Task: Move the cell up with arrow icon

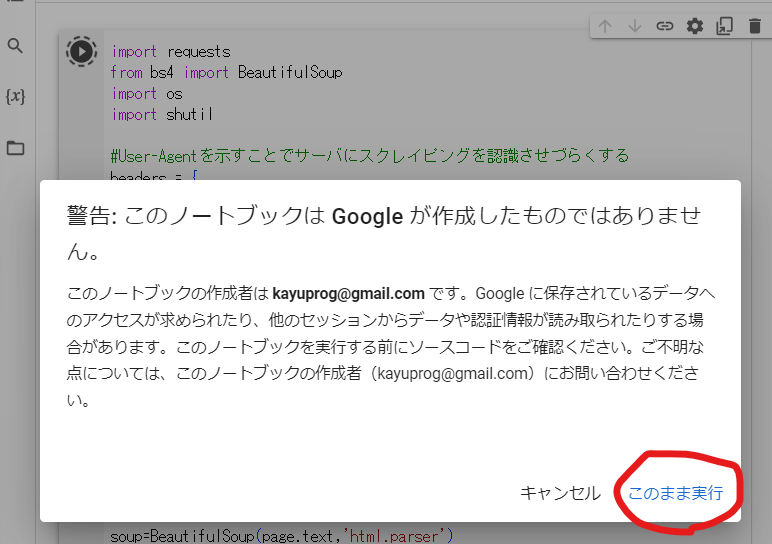Action: coord(605,26)
